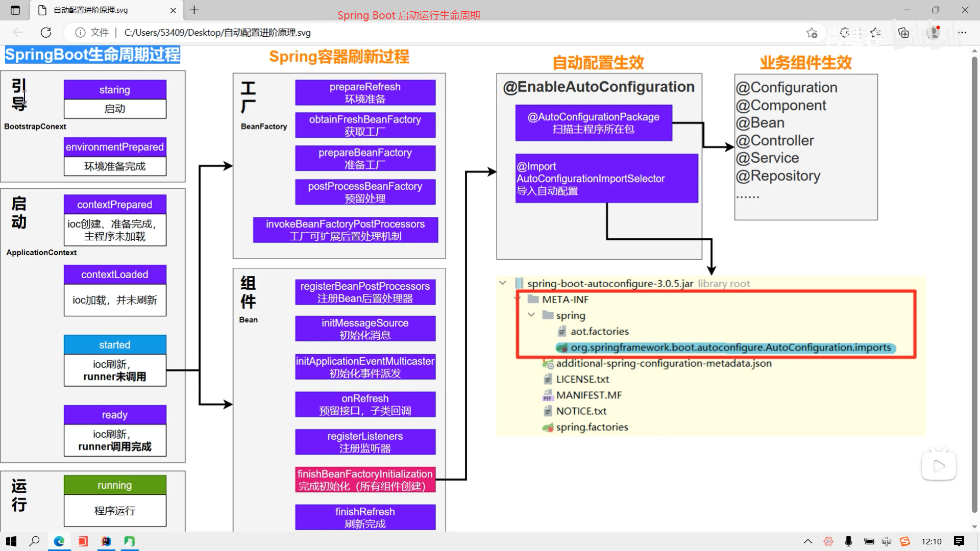Collapse the spring-boot-autoconfigure jar tree node
The image size is (980, 551).
coord(503,283)
